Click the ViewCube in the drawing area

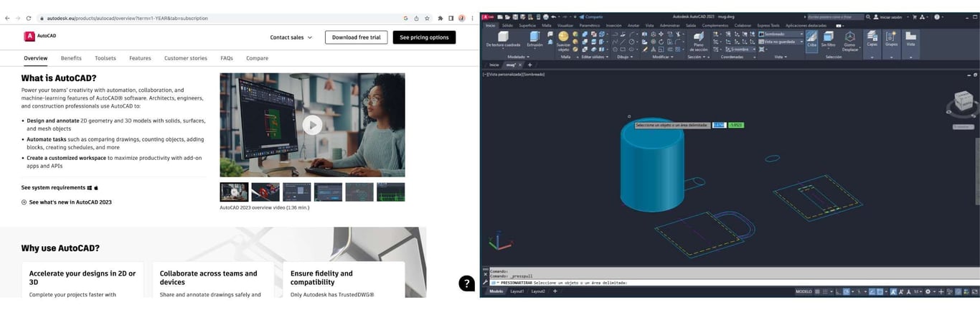[x=963, y=103]
